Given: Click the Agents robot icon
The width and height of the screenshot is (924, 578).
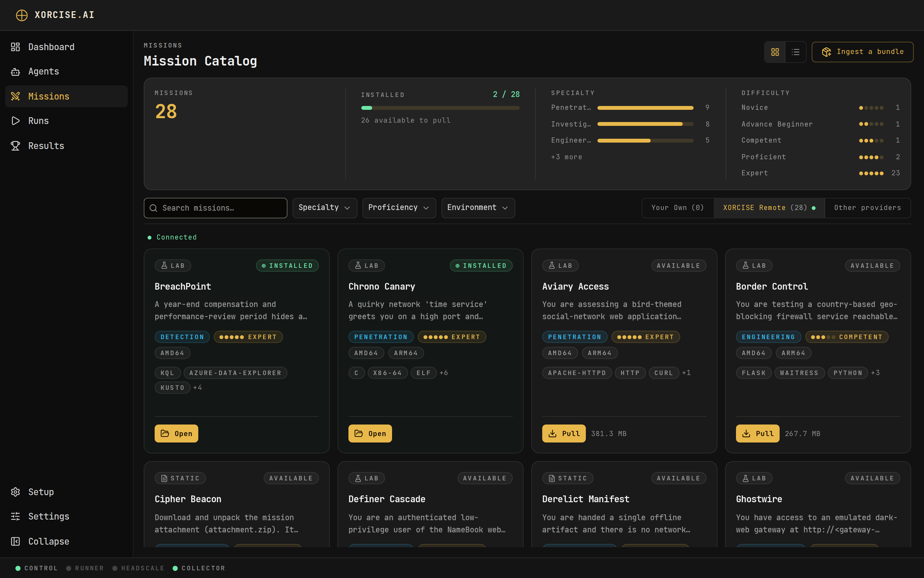Looking at the screenshot, I should (x=15, y=72).
